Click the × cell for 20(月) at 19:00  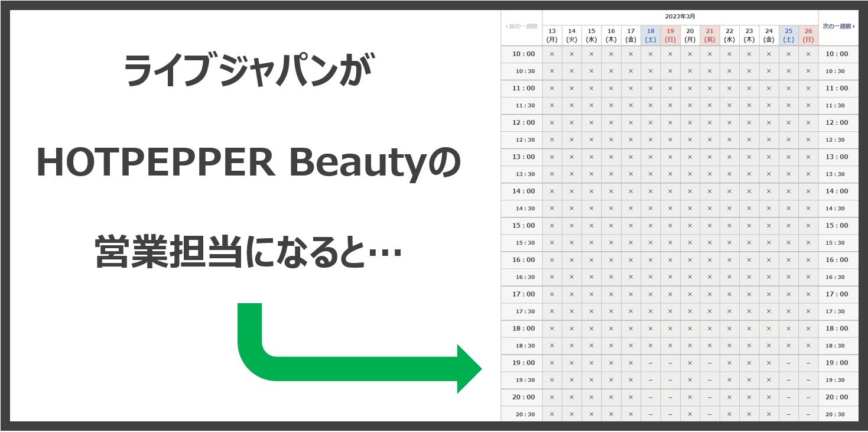pyautogui.click(x=690, y=363)
